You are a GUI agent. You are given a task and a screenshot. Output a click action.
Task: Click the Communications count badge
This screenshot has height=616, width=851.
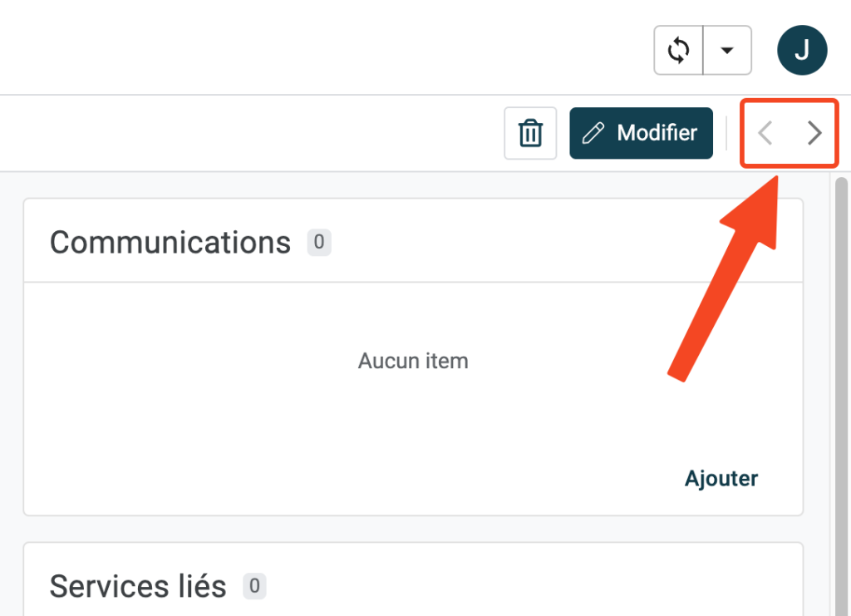click(319, 243)
